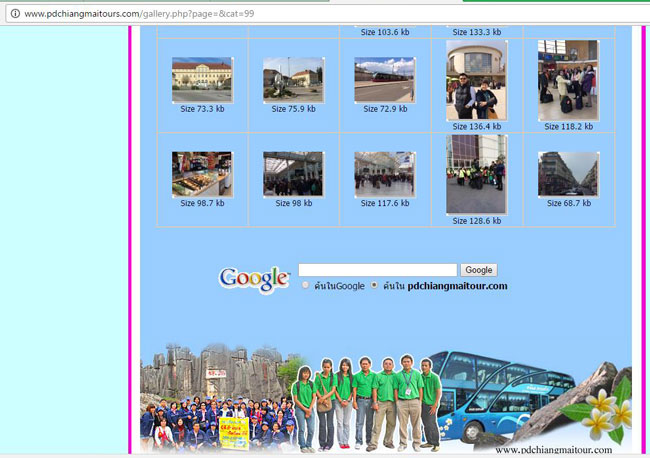Select the 'ค้นใน Google' radio button
The height and width of the screenshot is (458, 650).
pyautogui.click(x=306, y=286)
